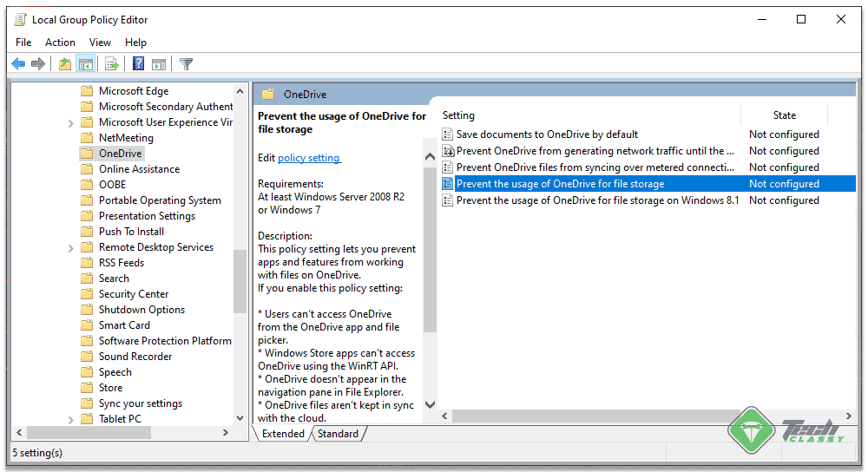868x472 pixels.
Task: Select Sync your settings folder
Action: pyautogui.click(x=141, y=403)
